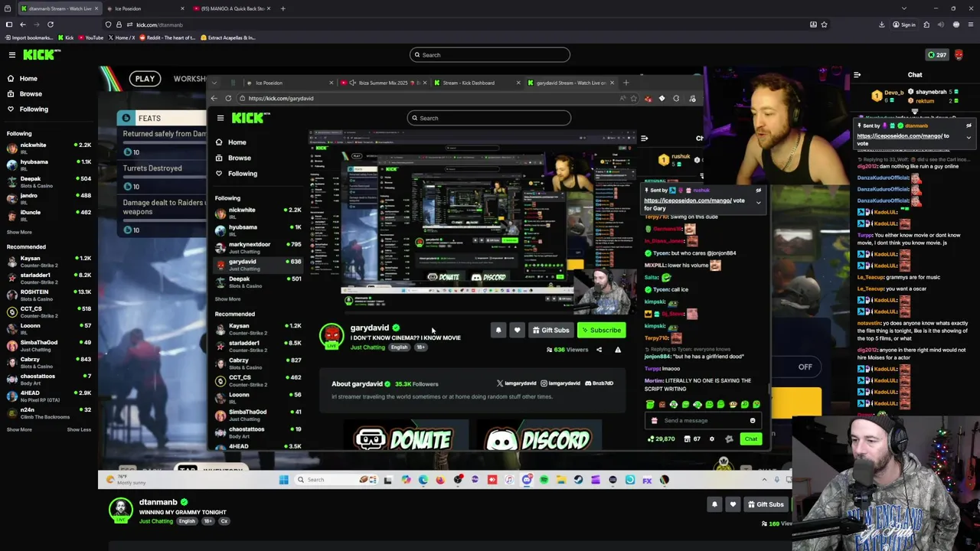
Task: Open Browse in the Kick sidebar
Action: click(31, 93)
